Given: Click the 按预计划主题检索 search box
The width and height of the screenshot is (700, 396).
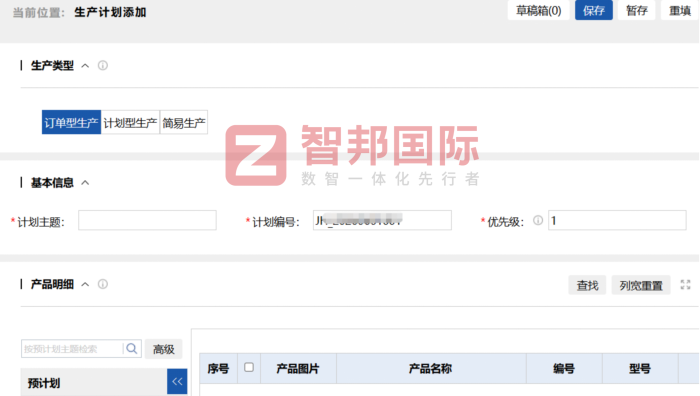Looking at the screenshot, I should [x=71, y=349].
